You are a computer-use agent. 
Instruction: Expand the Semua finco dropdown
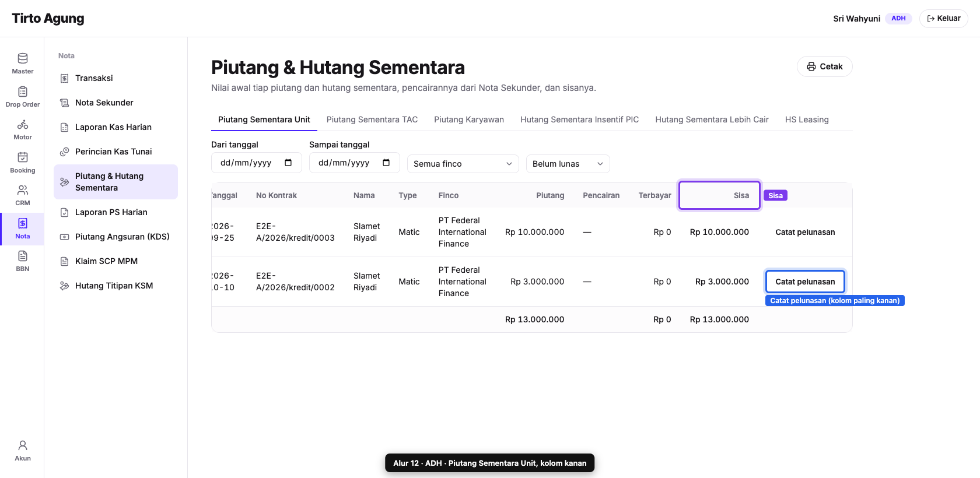(463, 164)
